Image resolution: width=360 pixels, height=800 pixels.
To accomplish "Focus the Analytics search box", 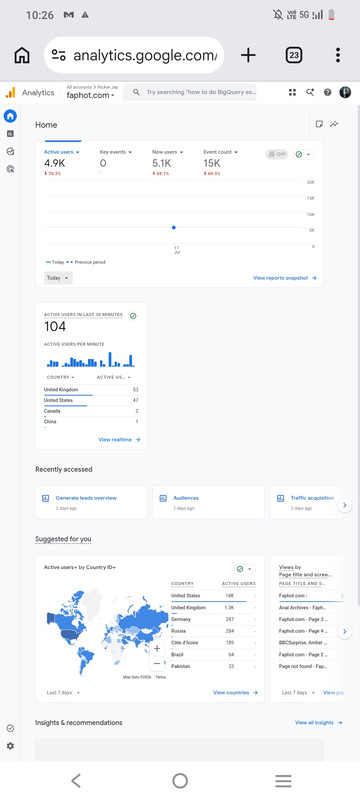I will click(190, 92).
